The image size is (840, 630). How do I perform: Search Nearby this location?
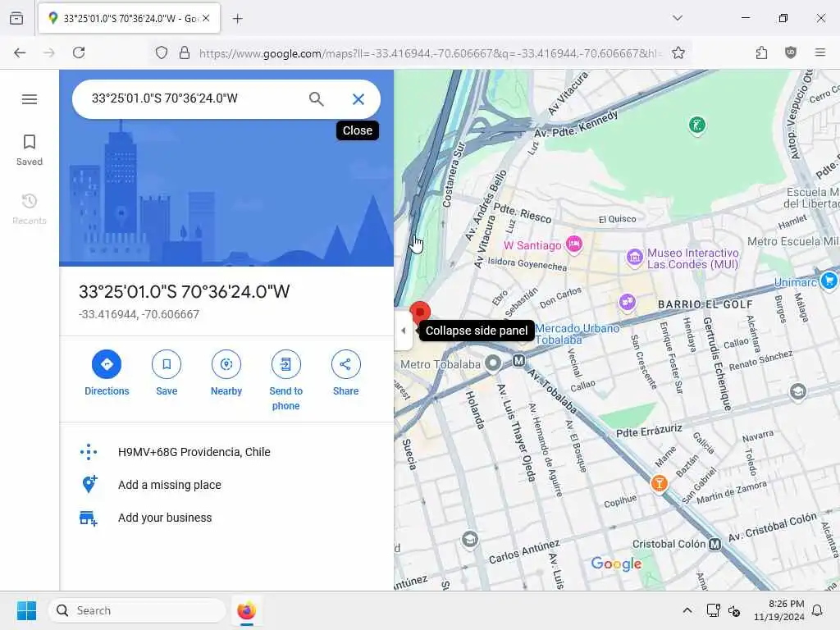point(226,373)
